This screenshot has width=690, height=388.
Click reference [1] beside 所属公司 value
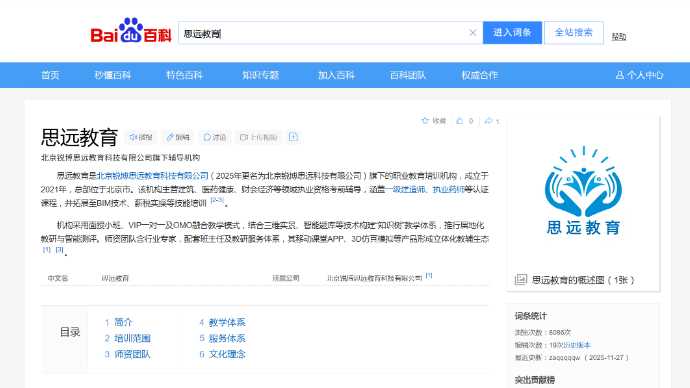[429, 275]
